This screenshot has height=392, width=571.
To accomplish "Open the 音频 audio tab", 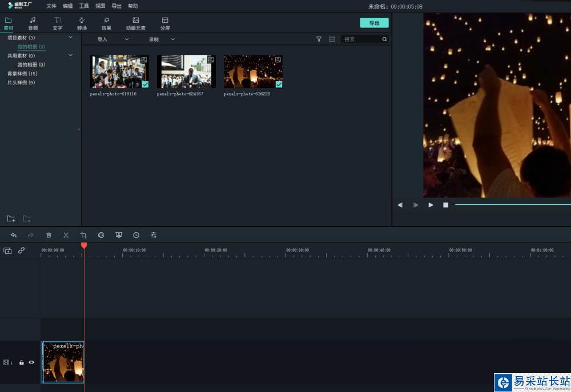I will [33, 23].
